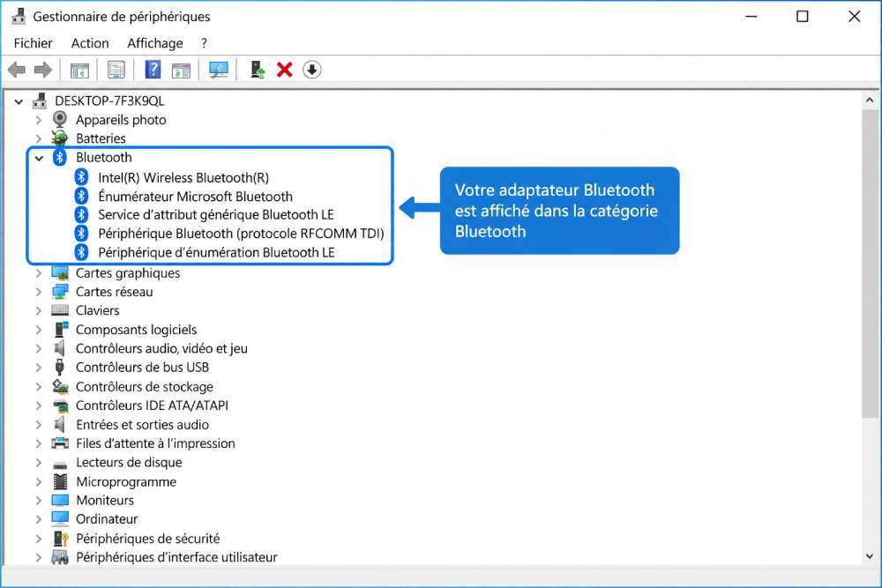Select the Claviers label
The height and width of the screenshot is (588, 882).
click(x=97, y=310)
